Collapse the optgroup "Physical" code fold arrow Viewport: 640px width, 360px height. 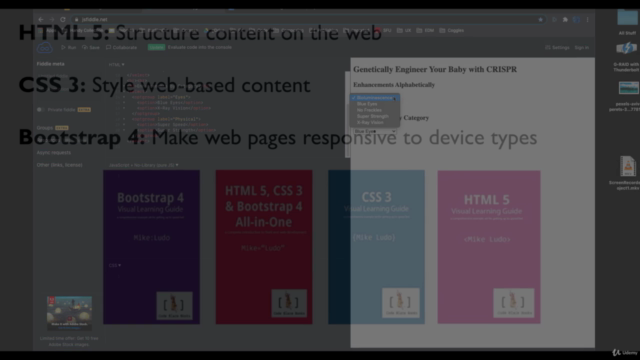[x=124, y=119]
